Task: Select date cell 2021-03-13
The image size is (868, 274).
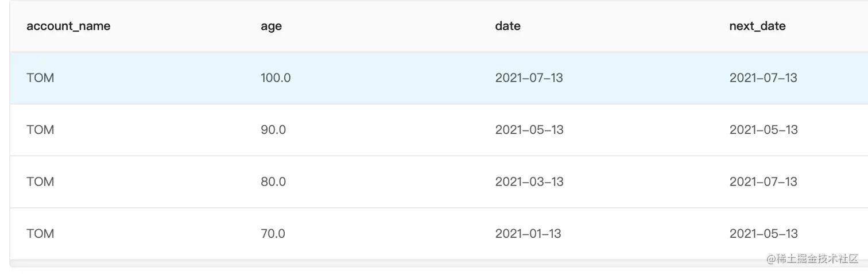Action: point(529,182)
